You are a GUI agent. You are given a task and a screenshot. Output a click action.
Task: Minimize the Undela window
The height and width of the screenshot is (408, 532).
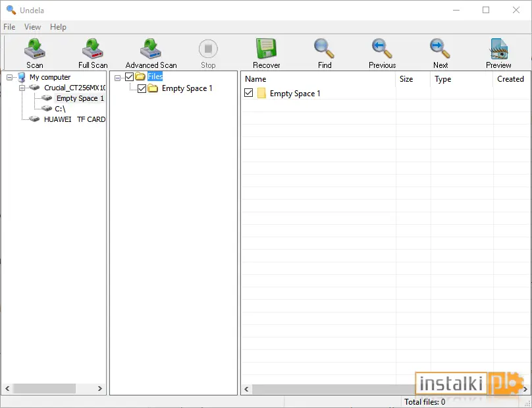456,10
